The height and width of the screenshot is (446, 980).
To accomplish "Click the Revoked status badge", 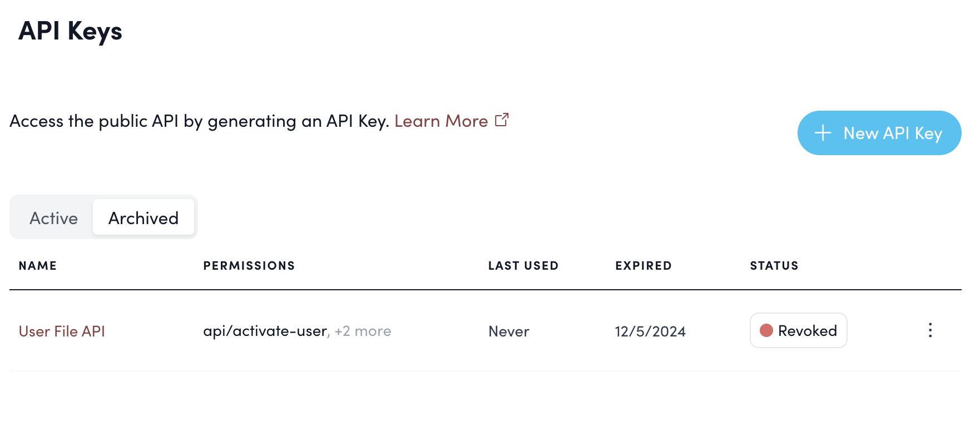I will click(x=798, y=330).
